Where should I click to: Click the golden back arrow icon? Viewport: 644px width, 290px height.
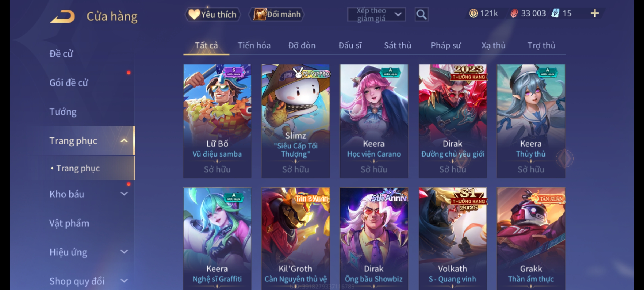(63, 17)
